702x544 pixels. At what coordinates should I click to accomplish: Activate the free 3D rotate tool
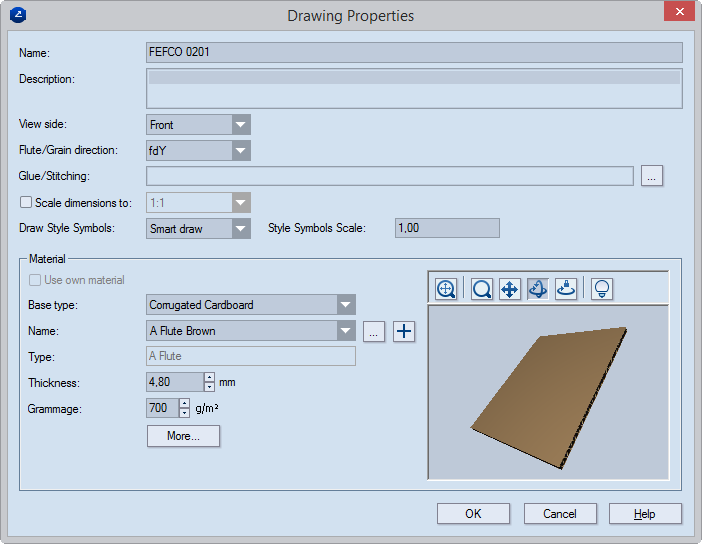537,289
